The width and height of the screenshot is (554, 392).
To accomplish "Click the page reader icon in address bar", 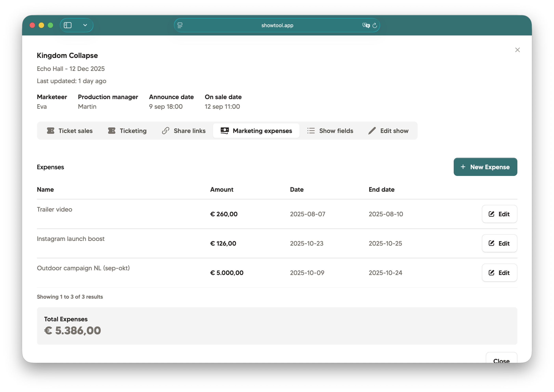I will [180, 25].
